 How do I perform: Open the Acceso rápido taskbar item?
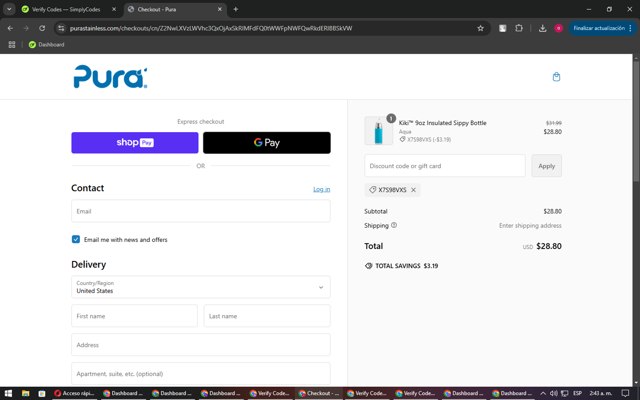(74, 393)
